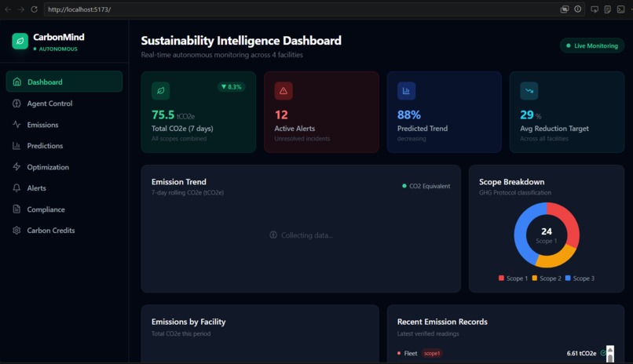Click the Live Monitoring status badge
Image resolution: width=633 pixels, height=364 pixels.
click(x=592, y=45)
